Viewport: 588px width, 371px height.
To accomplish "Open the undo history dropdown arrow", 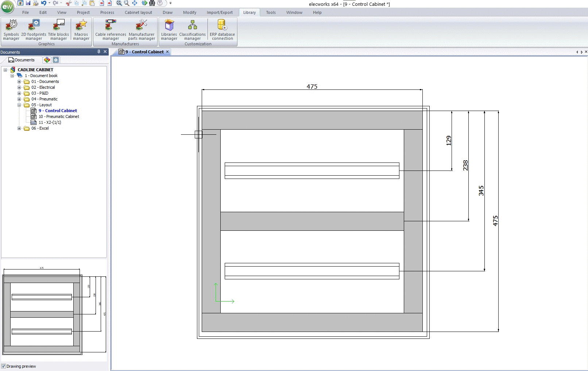I will coord(49,3).
